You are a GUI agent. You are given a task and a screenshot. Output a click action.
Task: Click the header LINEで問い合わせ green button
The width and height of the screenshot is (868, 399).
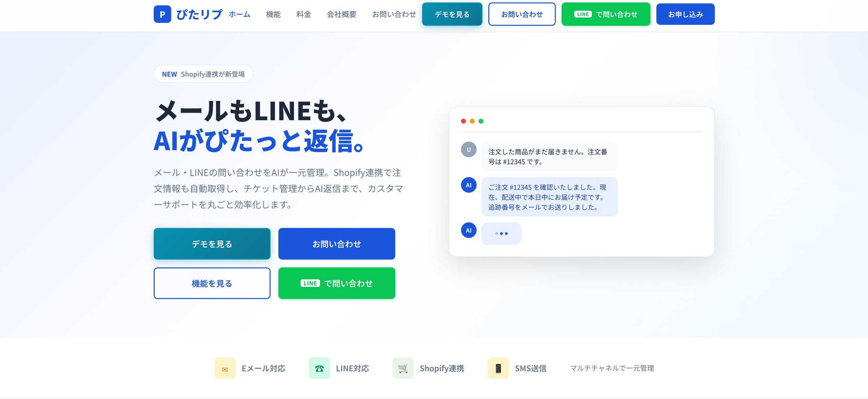pos(606,14)
